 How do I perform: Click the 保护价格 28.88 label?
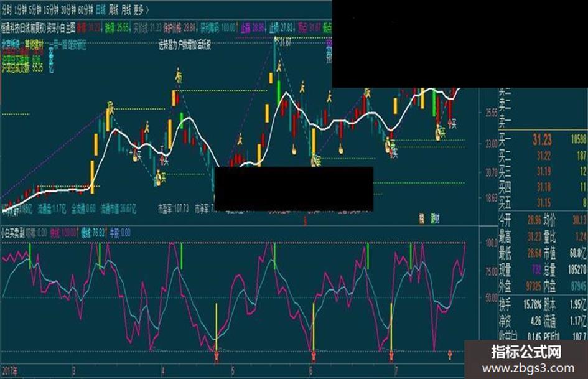pyautogui.click(x=179, y=27)
